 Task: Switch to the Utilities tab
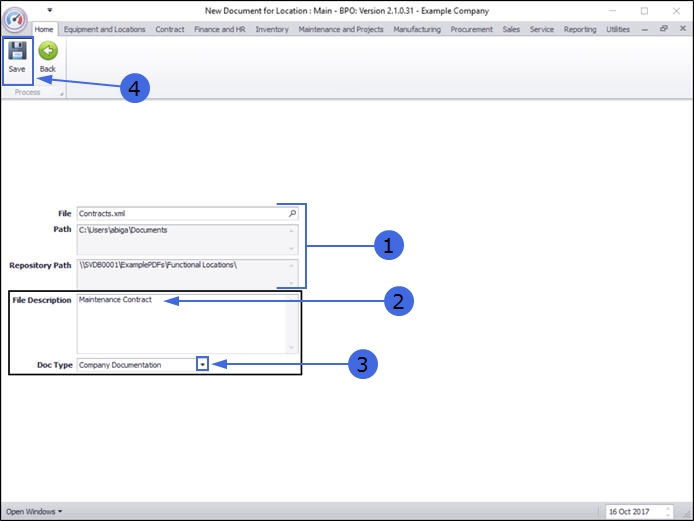click(x=618, y=29)
